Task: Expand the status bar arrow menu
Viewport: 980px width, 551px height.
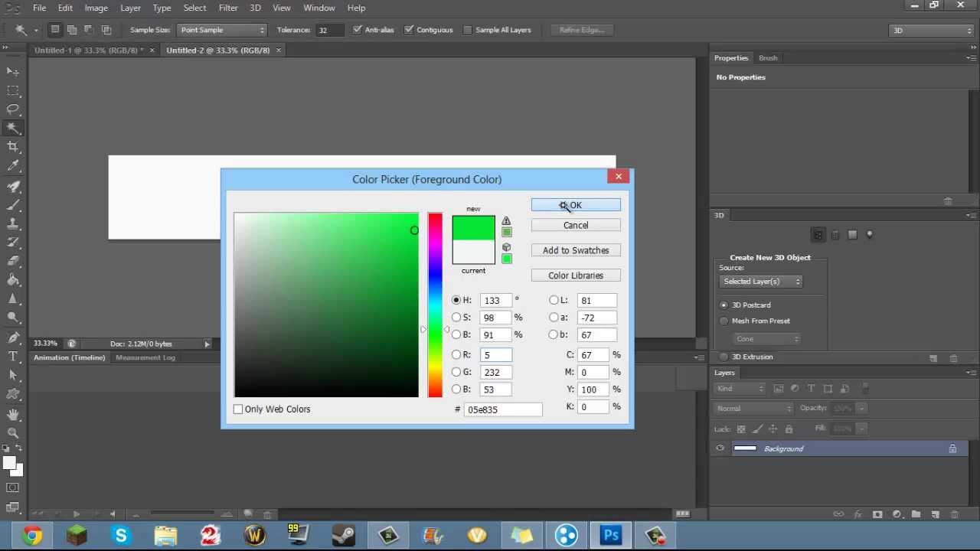Action: (207, 344)
